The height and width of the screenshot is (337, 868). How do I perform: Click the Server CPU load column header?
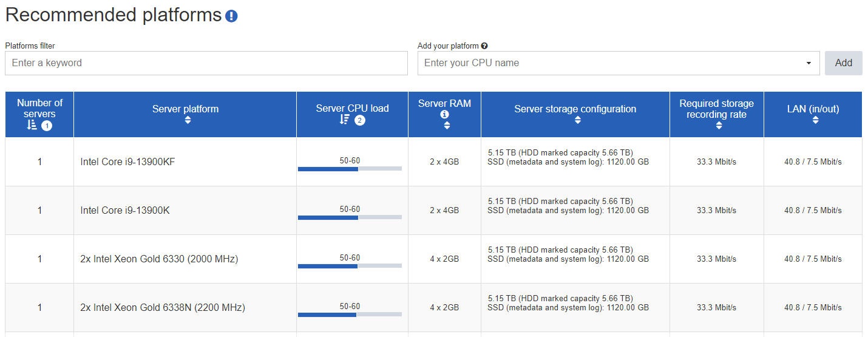(x=352, y=109)
